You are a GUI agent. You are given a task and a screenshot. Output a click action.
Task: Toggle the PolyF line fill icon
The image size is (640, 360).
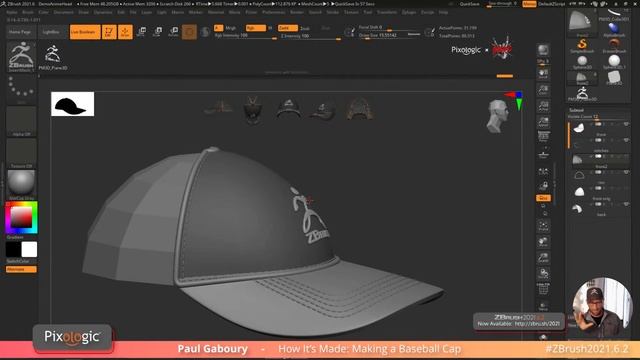pyautogui.click(x=543, y=289)
